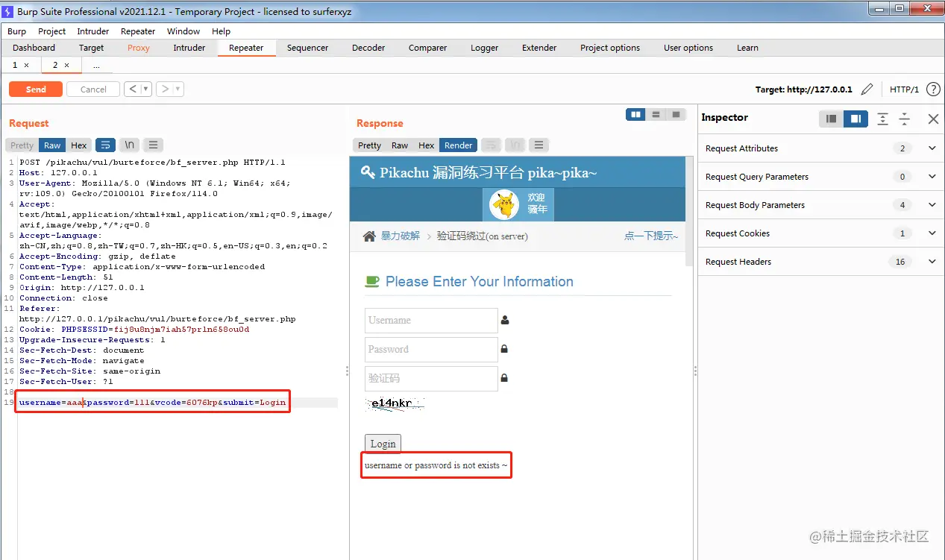This screenshot has height=560, width=945.
Task: Switch to the Extender tab
Action: point(539,48)
